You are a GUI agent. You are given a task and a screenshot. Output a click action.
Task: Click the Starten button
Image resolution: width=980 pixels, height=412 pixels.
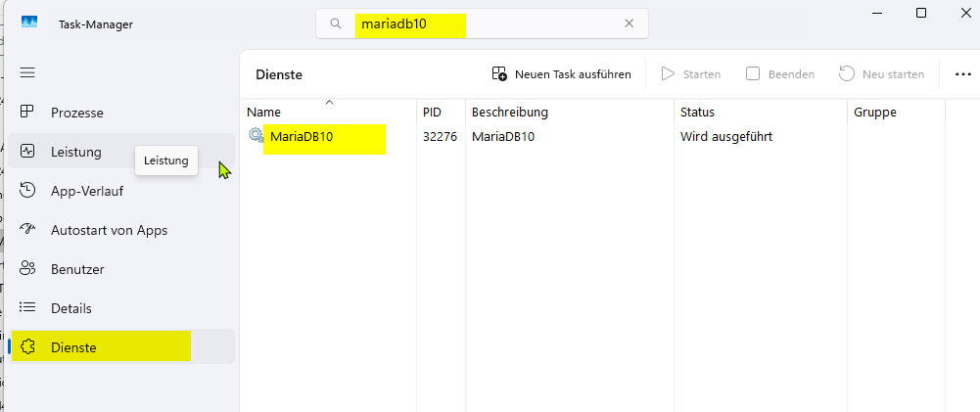click(690, 74)
